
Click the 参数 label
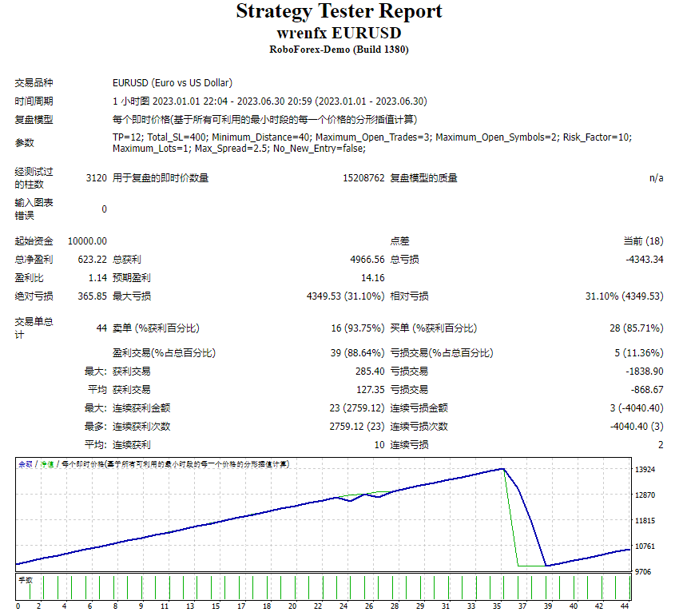[x=24, y=143]
